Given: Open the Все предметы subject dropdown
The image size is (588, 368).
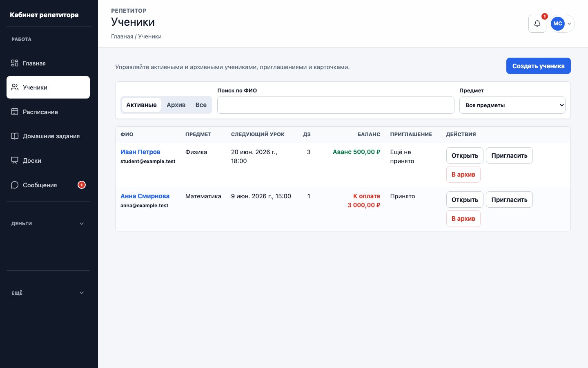Looking at the screenshot, I should tap(512, 105).
